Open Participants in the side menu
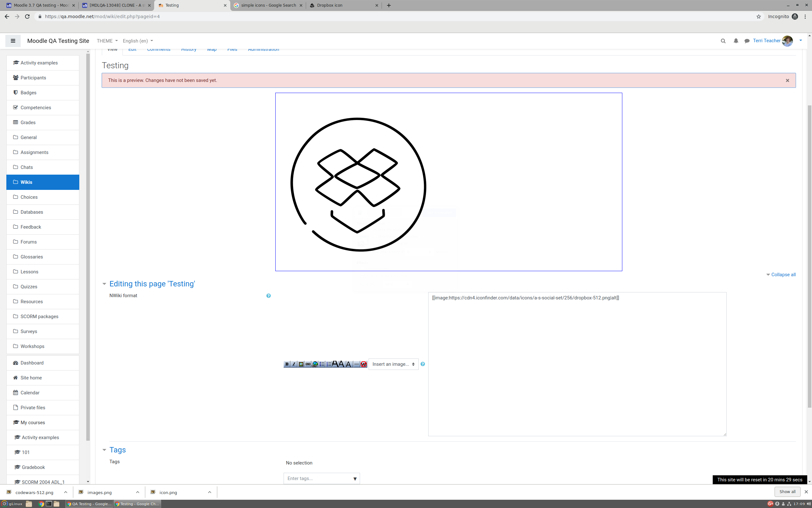 coord(43,77)
